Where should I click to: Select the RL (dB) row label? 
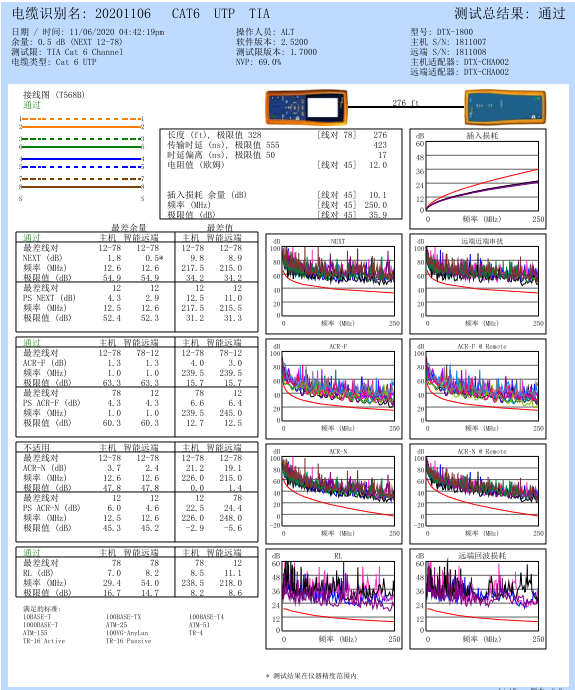[x=38, y=573]
